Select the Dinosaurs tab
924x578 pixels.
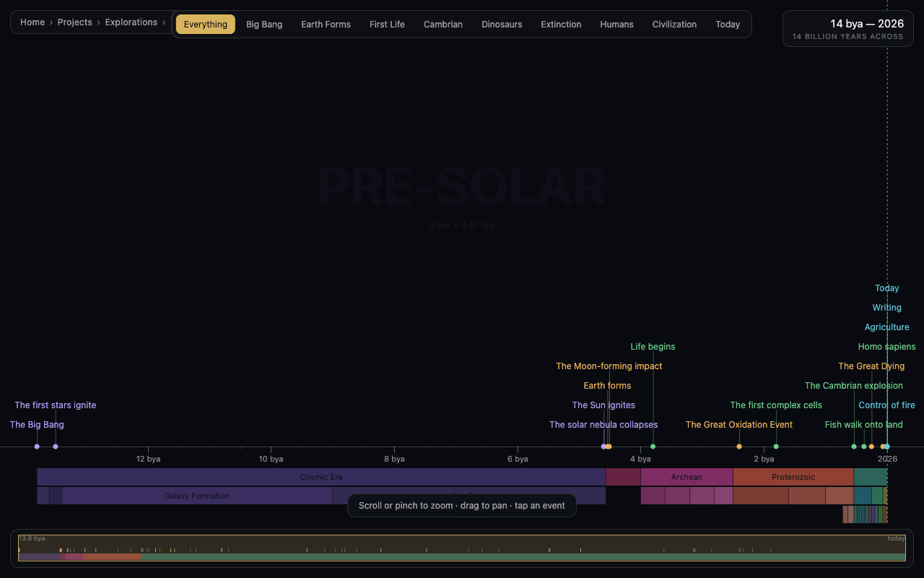point(502,24)
